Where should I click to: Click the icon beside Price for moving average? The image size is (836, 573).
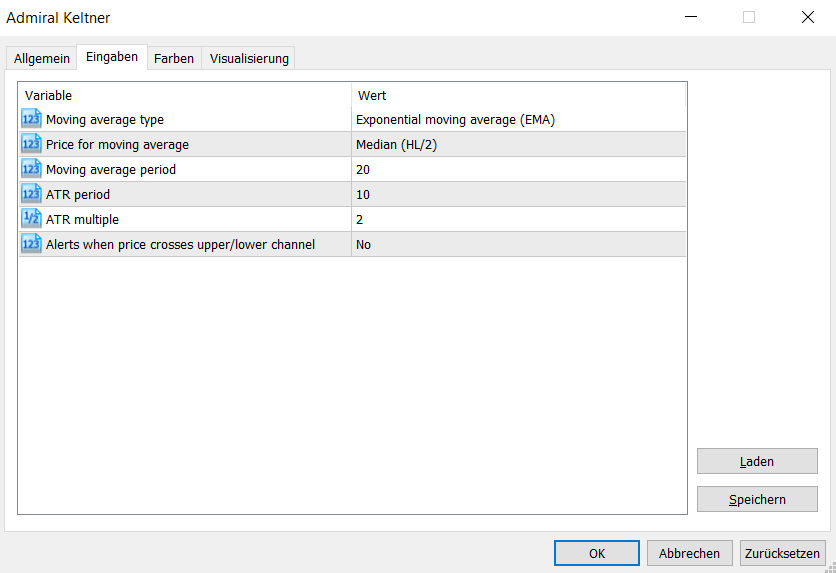coord(31,144)
